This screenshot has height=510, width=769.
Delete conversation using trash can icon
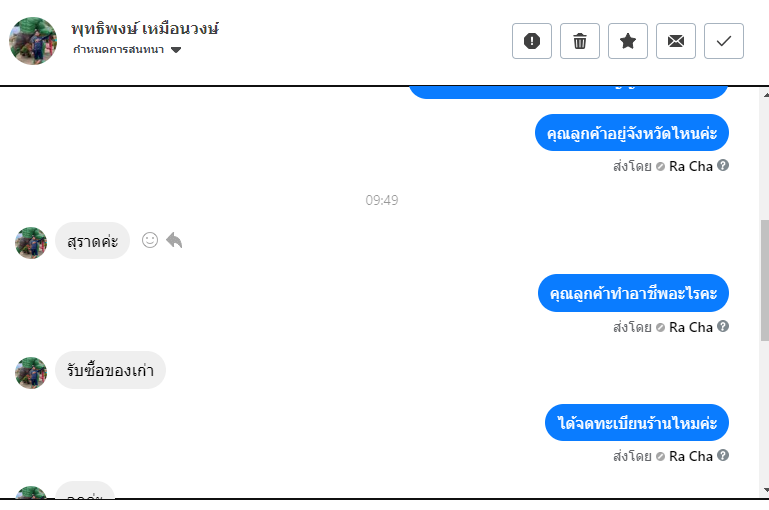click(x=580, y=41)
